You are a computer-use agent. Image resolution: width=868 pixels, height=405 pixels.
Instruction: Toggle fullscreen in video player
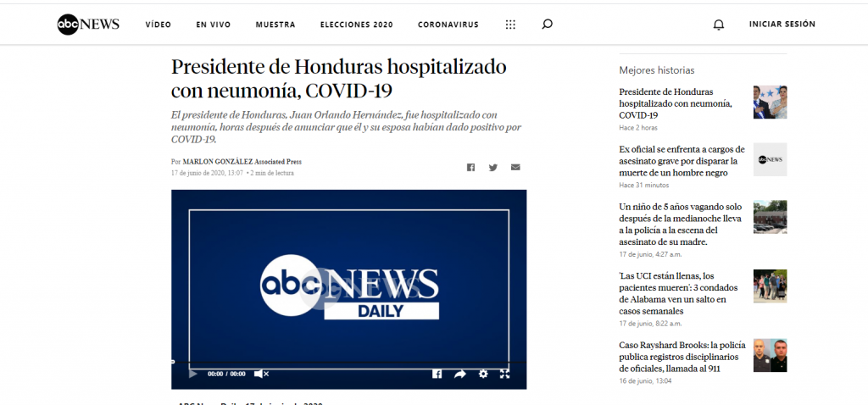[x=504, y=374]
